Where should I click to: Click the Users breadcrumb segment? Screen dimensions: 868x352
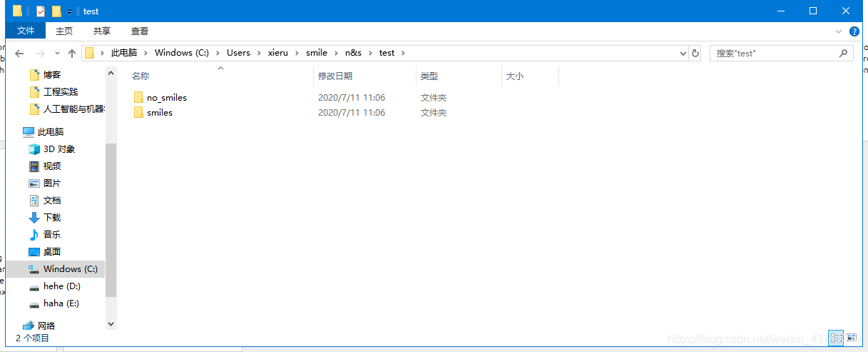coord(238,53)
